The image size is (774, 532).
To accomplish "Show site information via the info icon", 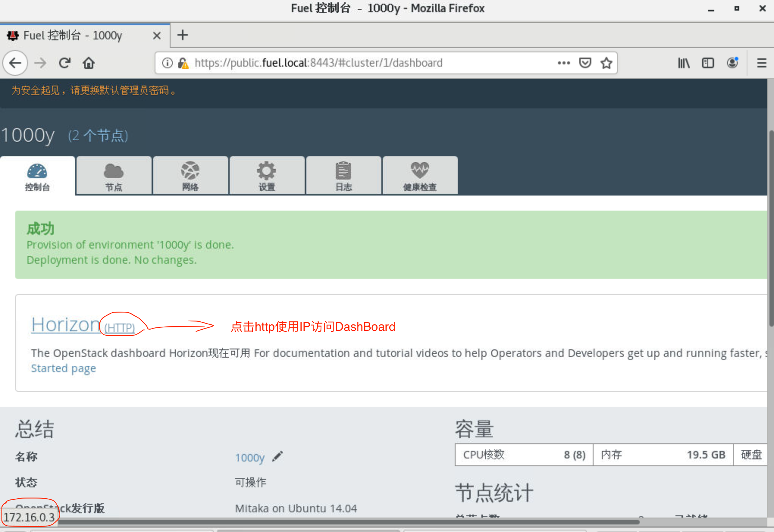I will [x=167, y=63].
